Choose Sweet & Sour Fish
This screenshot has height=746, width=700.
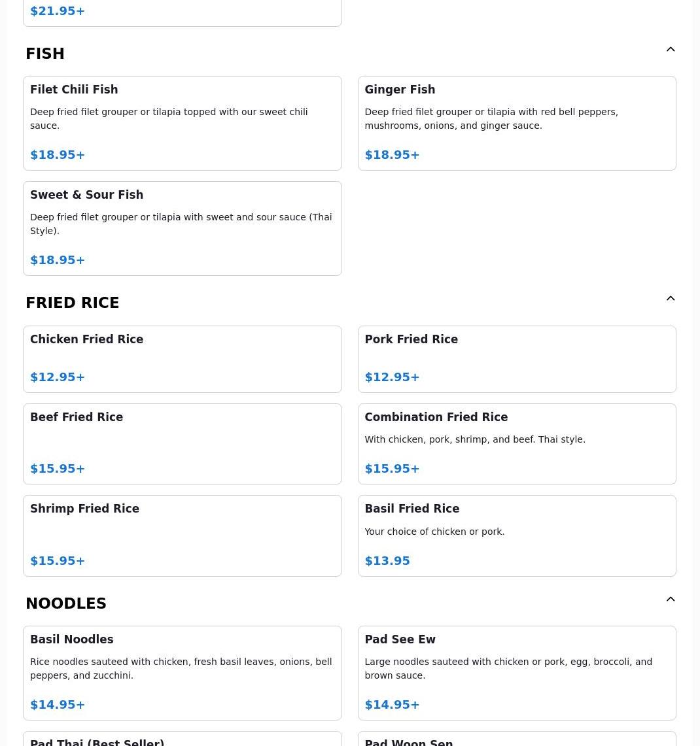pos(182,228)
